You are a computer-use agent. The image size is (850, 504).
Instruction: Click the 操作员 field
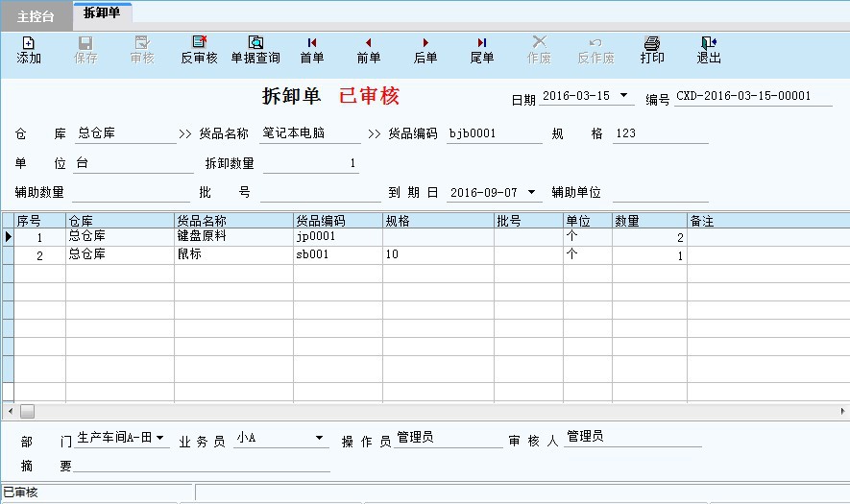[x=449, y=439]
